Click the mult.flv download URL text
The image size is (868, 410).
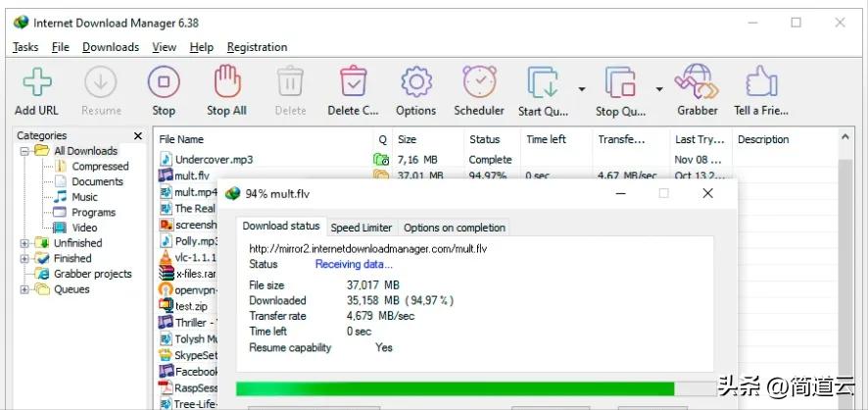(x=368, y=249)
